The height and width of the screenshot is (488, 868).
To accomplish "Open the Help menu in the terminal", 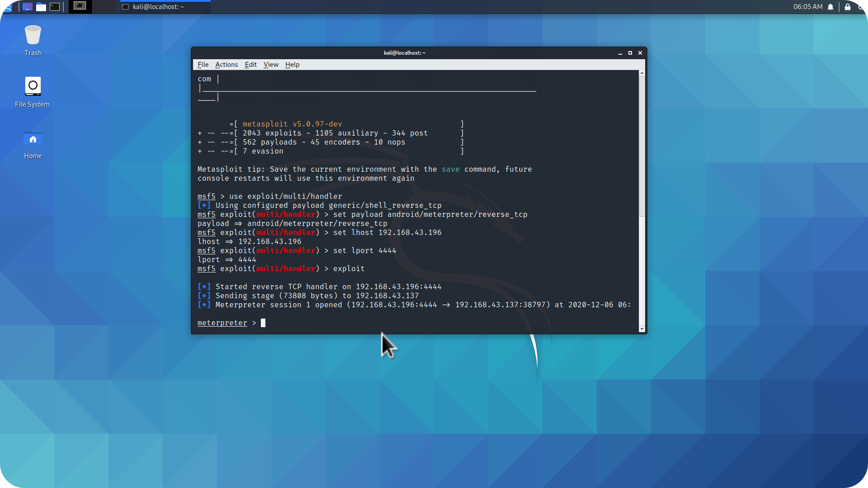I will tap(292, 65).
